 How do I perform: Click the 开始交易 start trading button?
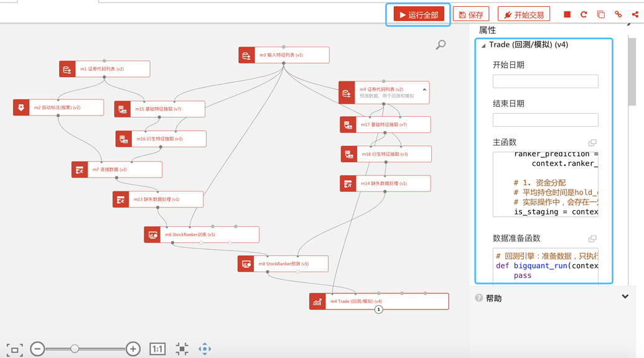click(524, 14)
